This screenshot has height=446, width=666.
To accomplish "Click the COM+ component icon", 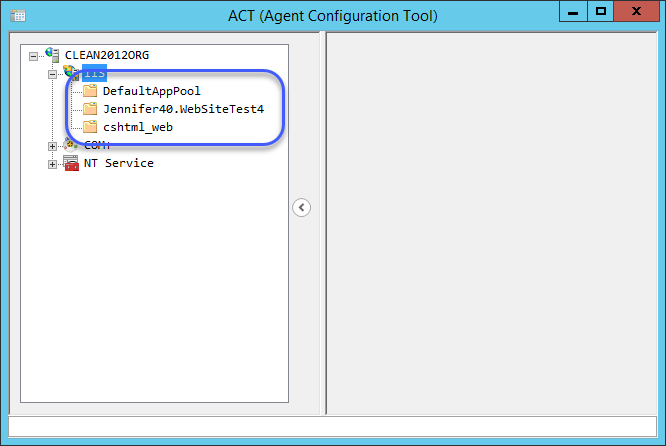I will (71, 145).
